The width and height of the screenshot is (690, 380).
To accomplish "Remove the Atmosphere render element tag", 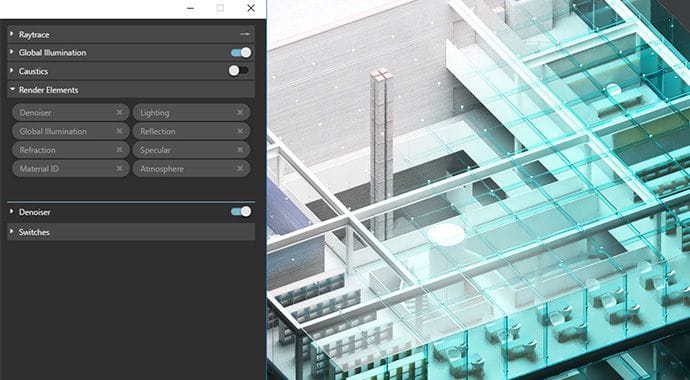I will (x=240, y=168).
